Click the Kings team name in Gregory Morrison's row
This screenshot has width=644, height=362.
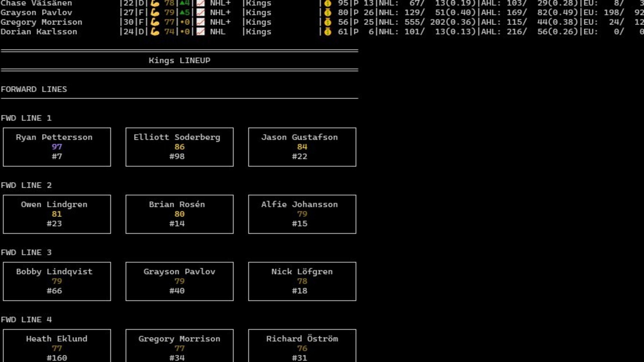[258, 22]
